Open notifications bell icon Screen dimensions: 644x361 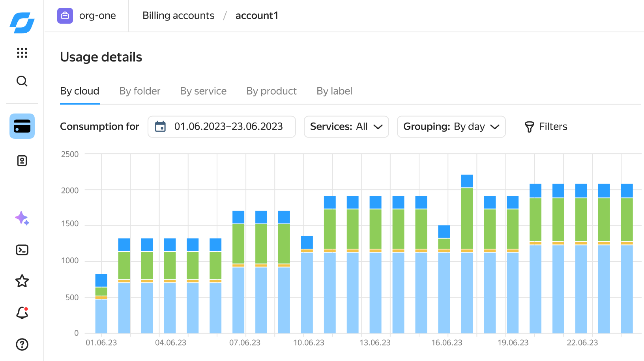pos(22,313)
